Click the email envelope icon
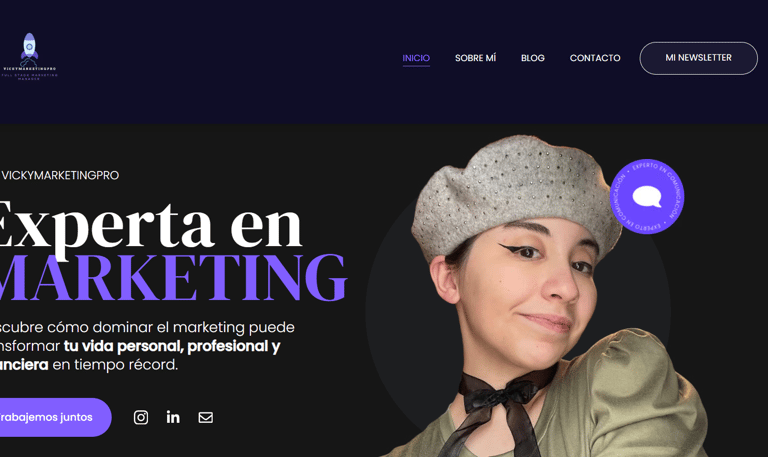 [x=206, y=417]
